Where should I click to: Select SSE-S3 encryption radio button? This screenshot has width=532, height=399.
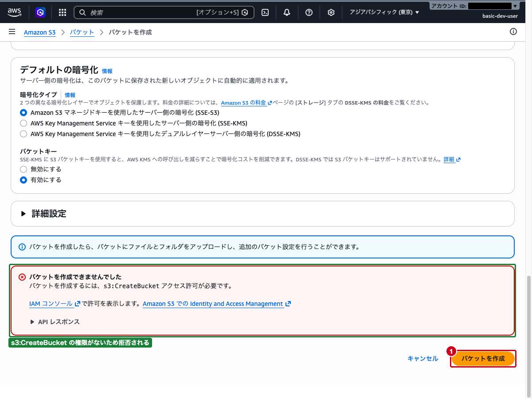pos(23,113)
